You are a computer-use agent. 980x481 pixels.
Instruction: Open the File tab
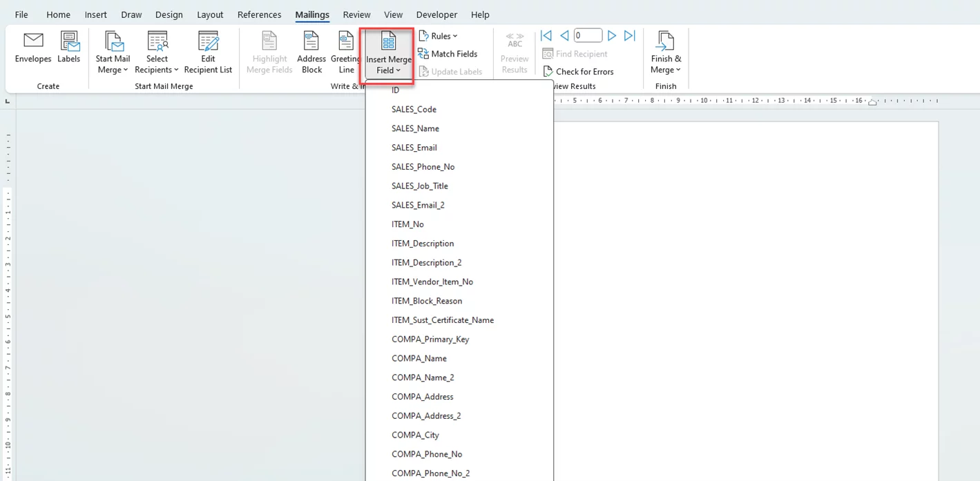click(x=21, y=14)
